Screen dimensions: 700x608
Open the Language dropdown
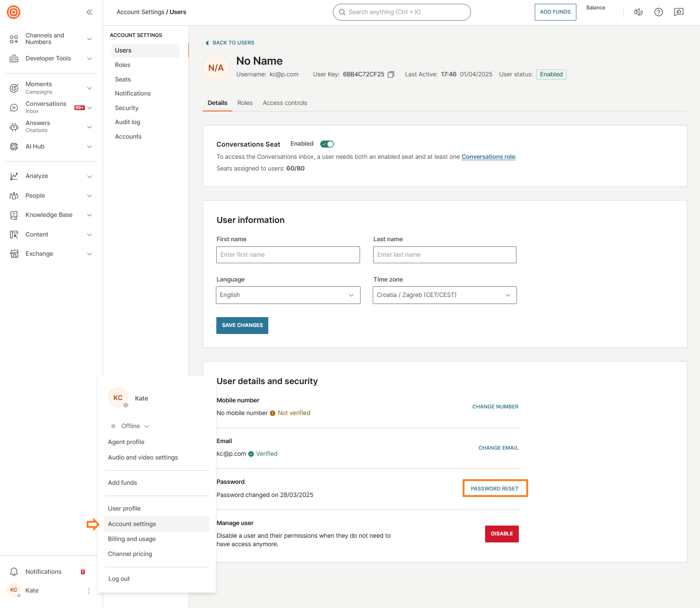point(288,295)
